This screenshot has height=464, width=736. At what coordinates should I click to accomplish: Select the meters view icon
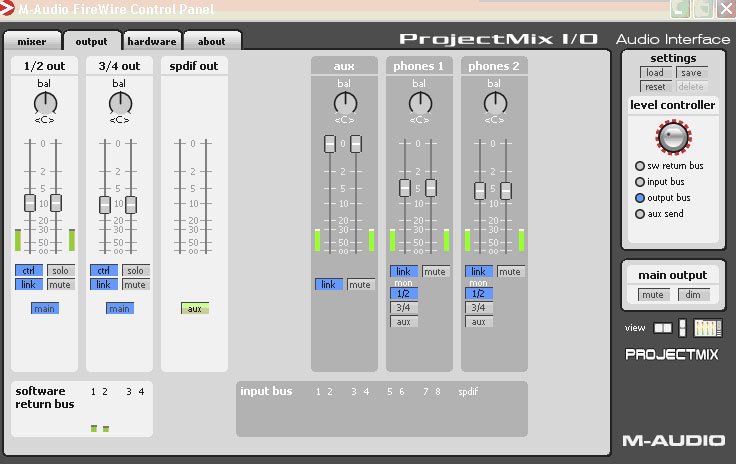click(708, 328)
